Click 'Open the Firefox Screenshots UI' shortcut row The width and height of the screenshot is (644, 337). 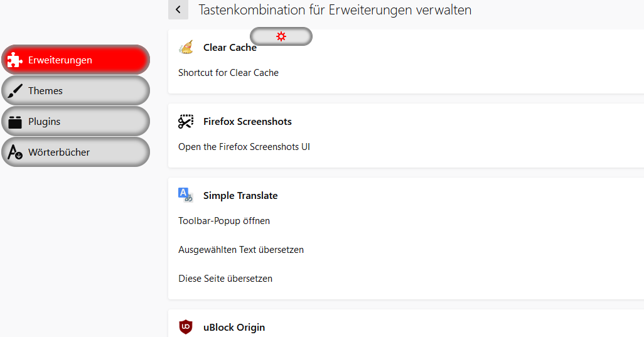point(244,147)
